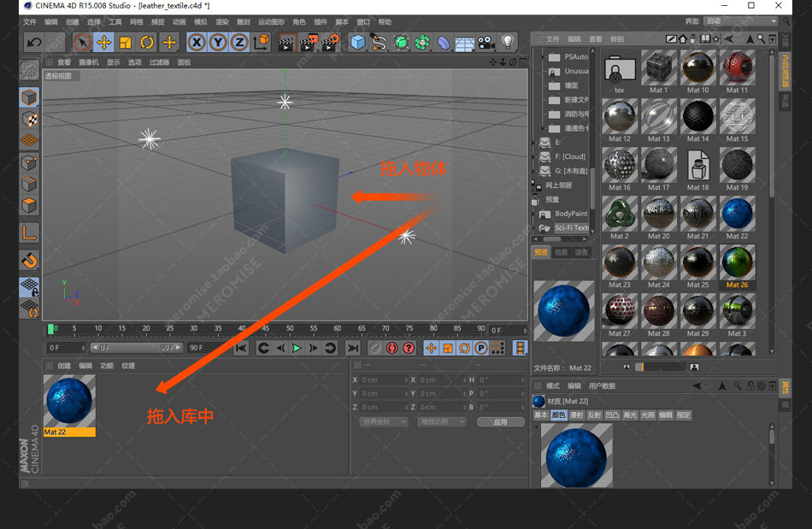
Task: Open the floor environment grid icon
Action: [465, 44]
